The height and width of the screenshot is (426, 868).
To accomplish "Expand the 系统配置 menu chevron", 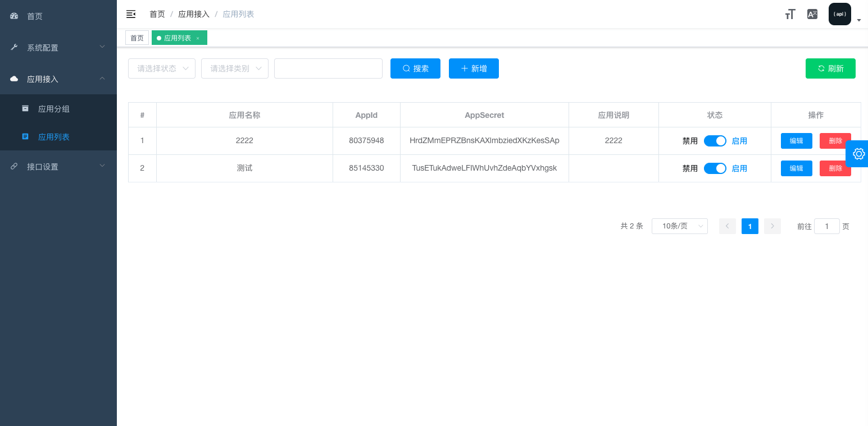I will coord(102,47).
